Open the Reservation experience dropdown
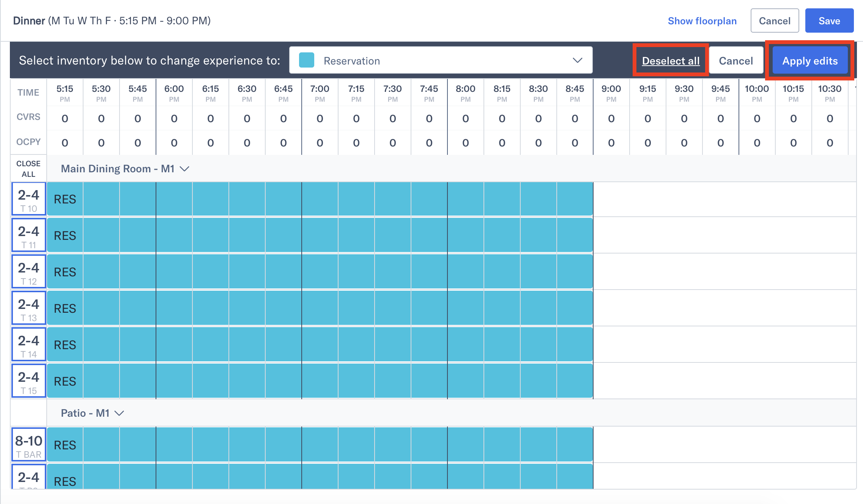The image size is (863, 504). (x=440, y=60)
